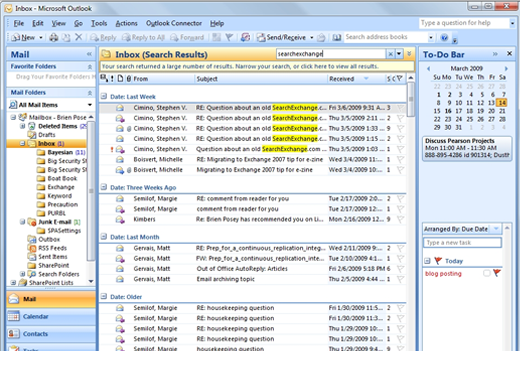Go to the previous month in calendar
This screenshot has width=524, height=372.
pyautogui.click(x=428, y=69)
